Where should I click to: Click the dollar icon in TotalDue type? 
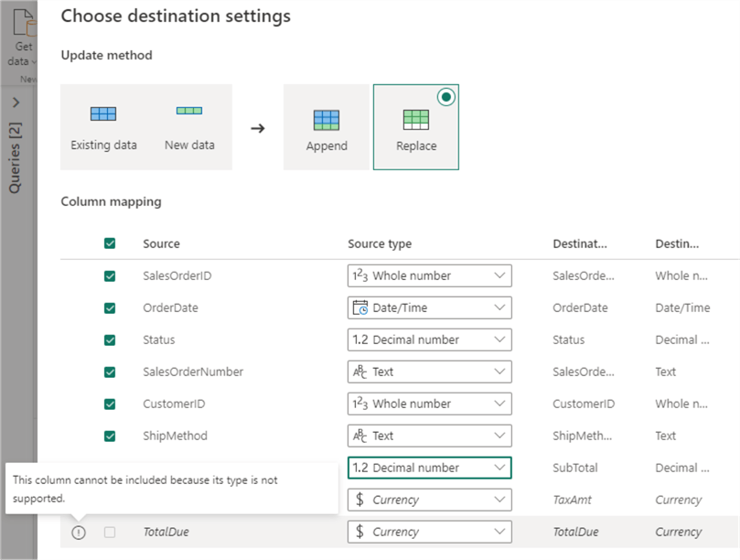point(359,532)
